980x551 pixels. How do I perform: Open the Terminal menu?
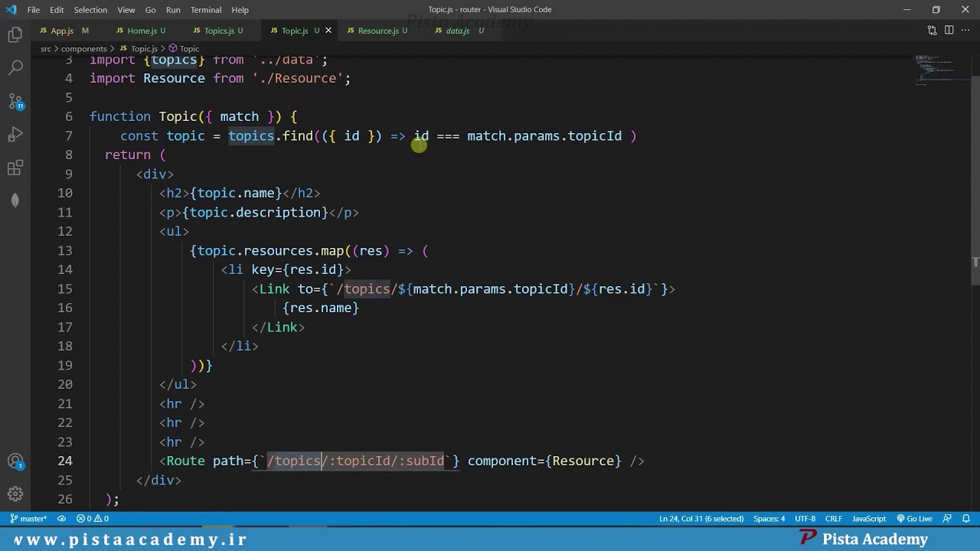(206, 10)
